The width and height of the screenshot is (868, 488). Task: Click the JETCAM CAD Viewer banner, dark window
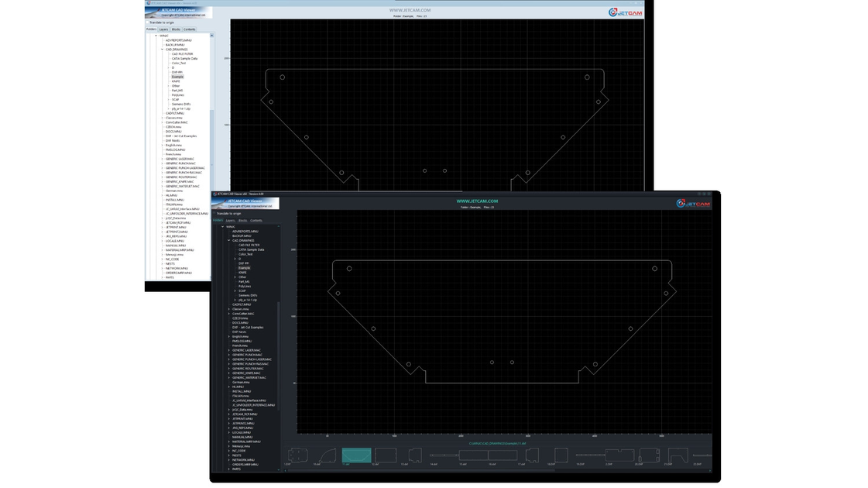click(x=245, y=203)
